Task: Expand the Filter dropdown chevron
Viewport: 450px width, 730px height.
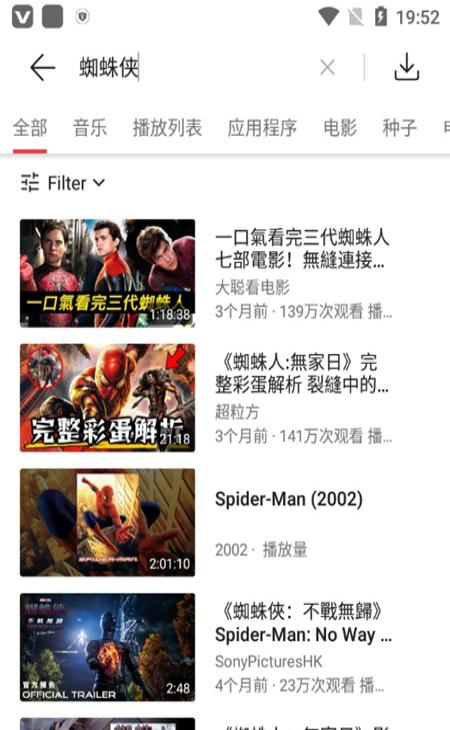Action: [x=99, y=182]
